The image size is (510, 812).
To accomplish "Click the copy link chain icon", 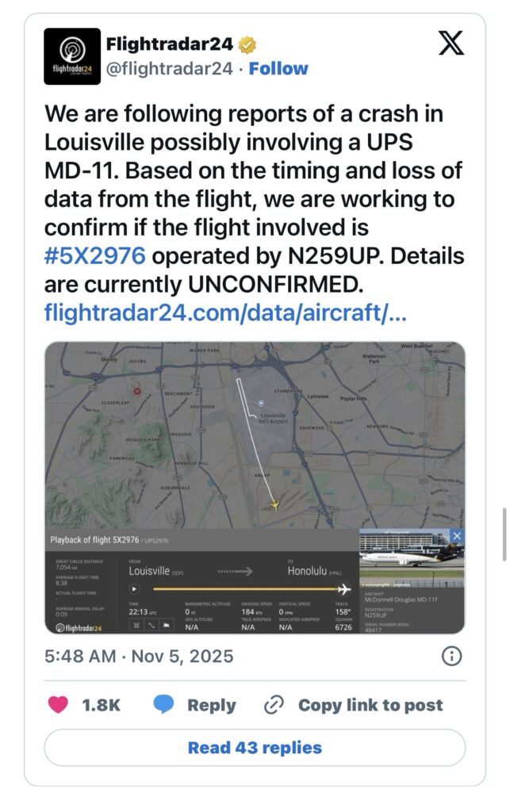I will (274, 705).
